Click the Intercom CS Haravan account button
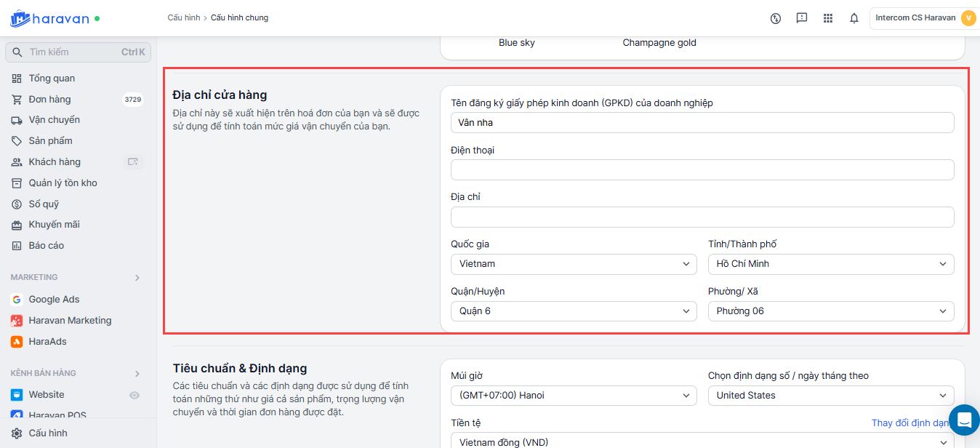The width and height of the screenshot is (980, 448). point(924,18)
